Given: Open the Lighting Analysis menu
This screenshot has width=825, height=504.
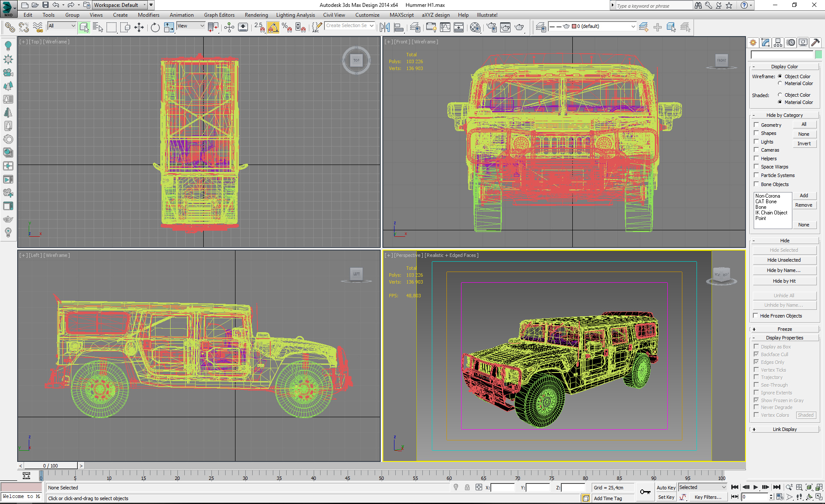Looking at the screenshot, I should [x=295, y=15].
